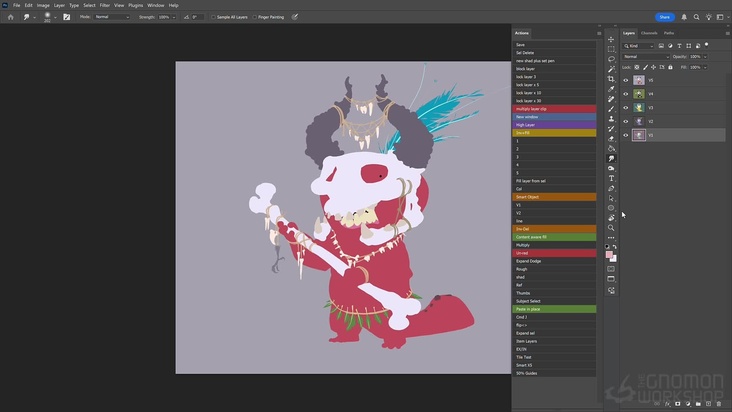
Task: Run the 'Content aware fill' action
Action: pyautogui.click(x=554, y=237)
